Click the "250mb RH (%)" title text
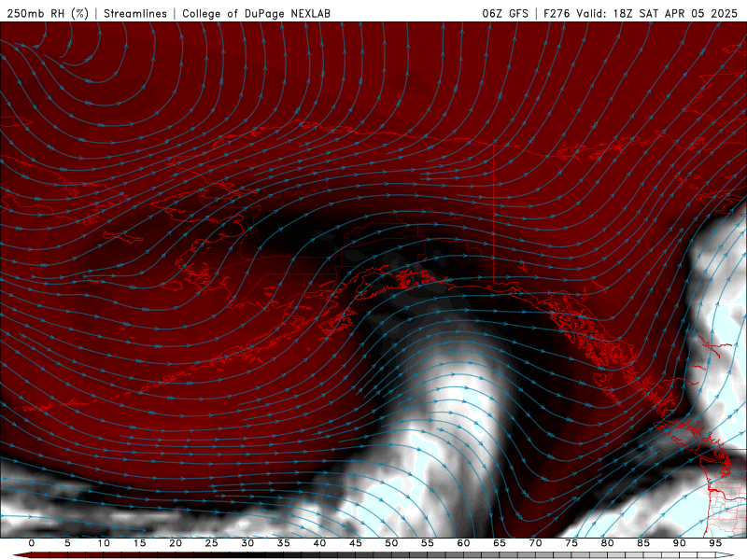 48,13
